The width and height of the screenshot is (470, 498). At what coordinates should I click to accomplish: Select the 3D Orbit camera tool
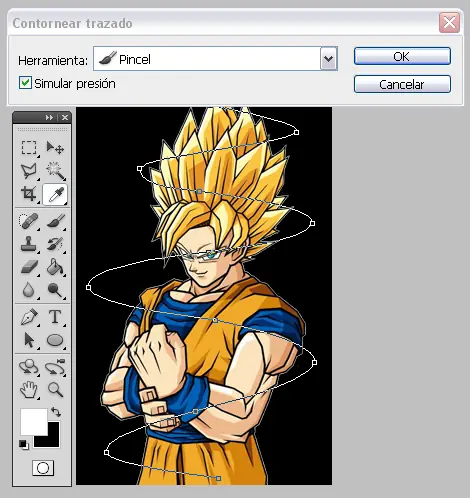tap(55, 367)
